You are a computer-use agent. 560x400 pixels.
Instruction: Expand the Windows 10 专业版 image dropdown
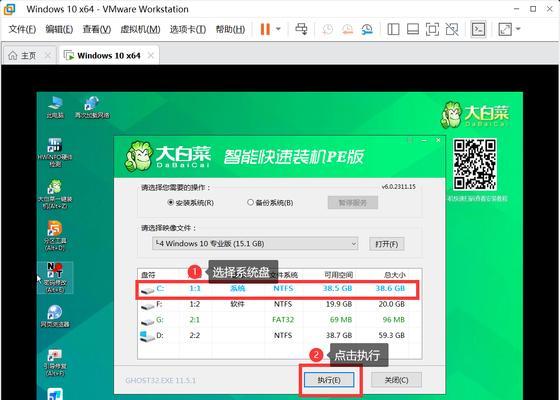(x=353, y=244)
